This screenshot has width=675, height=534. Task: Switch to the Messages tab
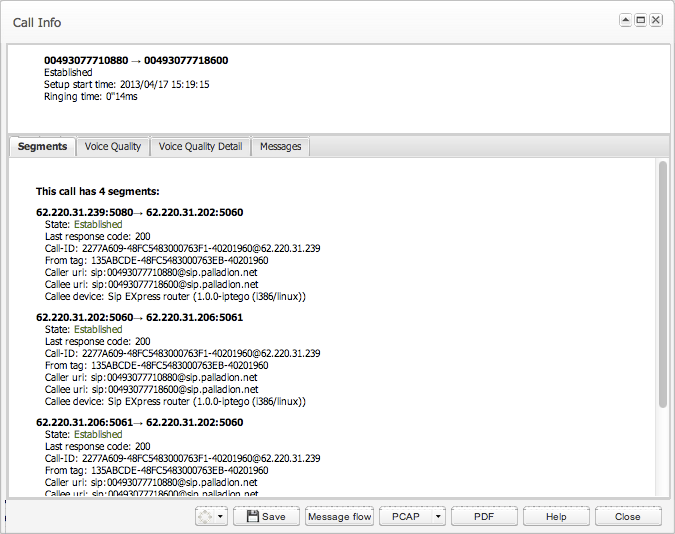(280, 147)
